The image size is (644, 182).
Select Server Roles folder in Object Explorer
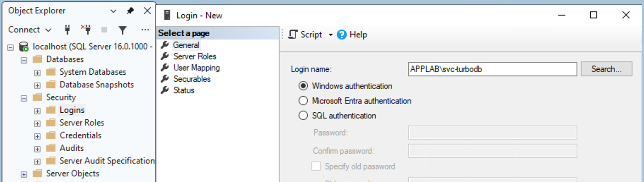click(82, 122)
